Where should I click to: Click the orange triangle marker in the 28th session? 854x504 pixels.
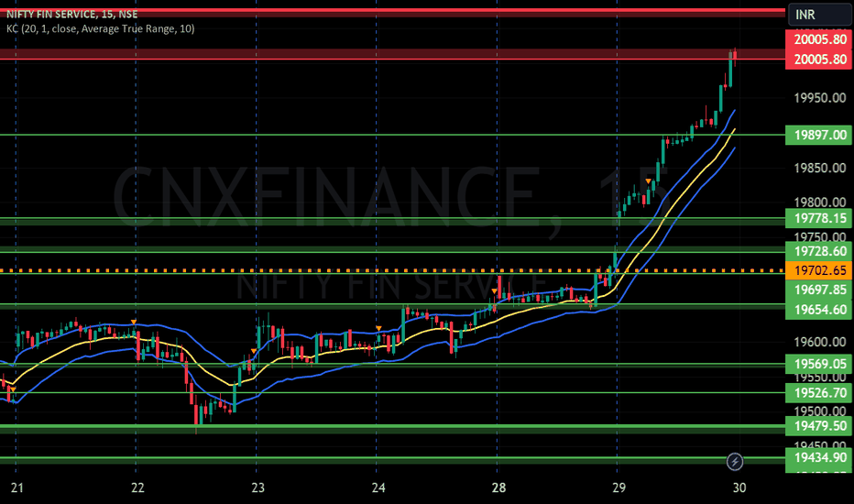tap(494, 291)
